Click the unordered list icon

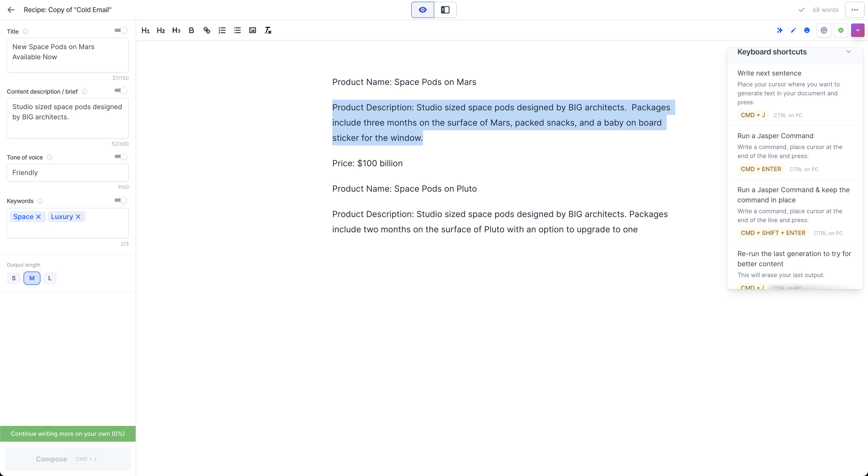pos(237,30)
